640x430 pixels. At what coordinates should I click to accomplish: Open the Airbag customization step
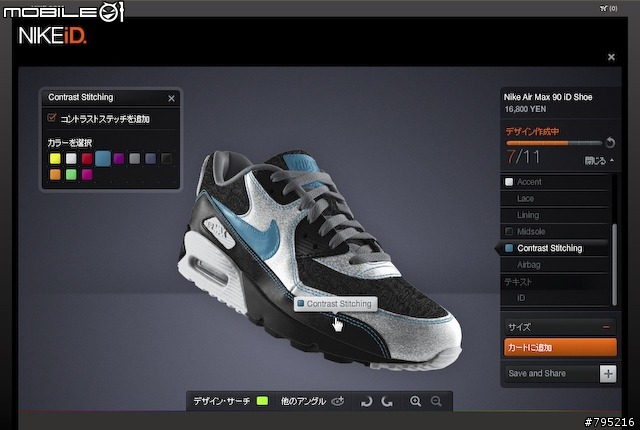tap(554, 265)
